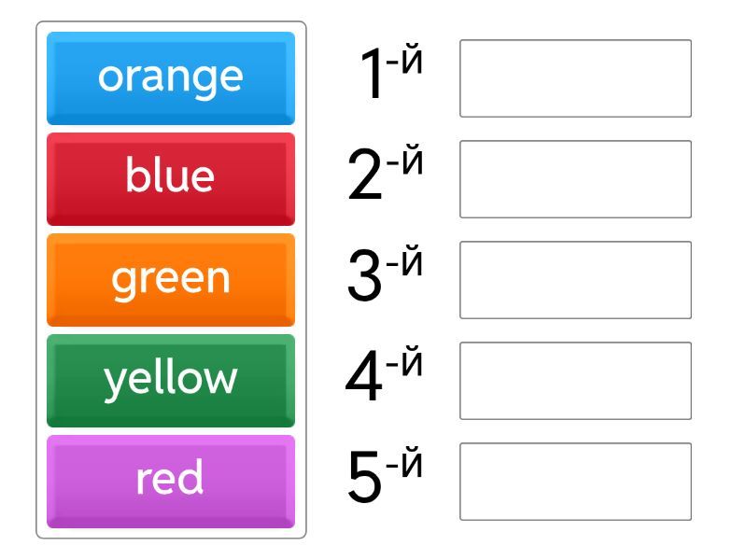The height and width of the screenshot is (560, 747).
Task: Click the purple-colored word tile
Action: pyautogui.click(x=170, y=481)
